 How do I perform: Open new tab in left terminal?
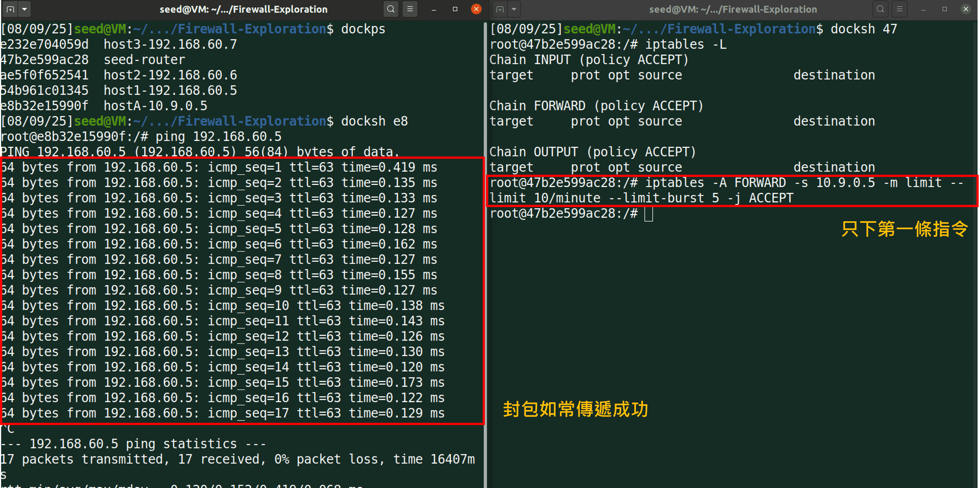coord(10,9)
